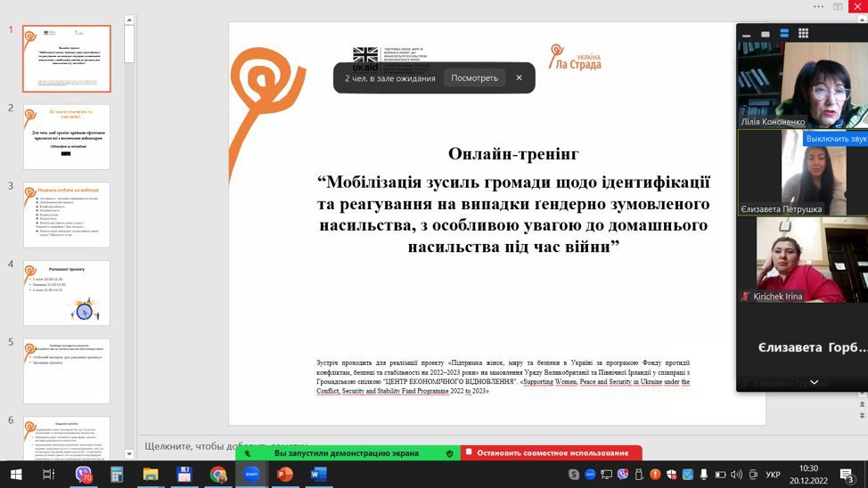Open the Viber icon on the taskbar
Image resolution: width=868 pixels, height=488 pixels.
[x=84, y=475]
